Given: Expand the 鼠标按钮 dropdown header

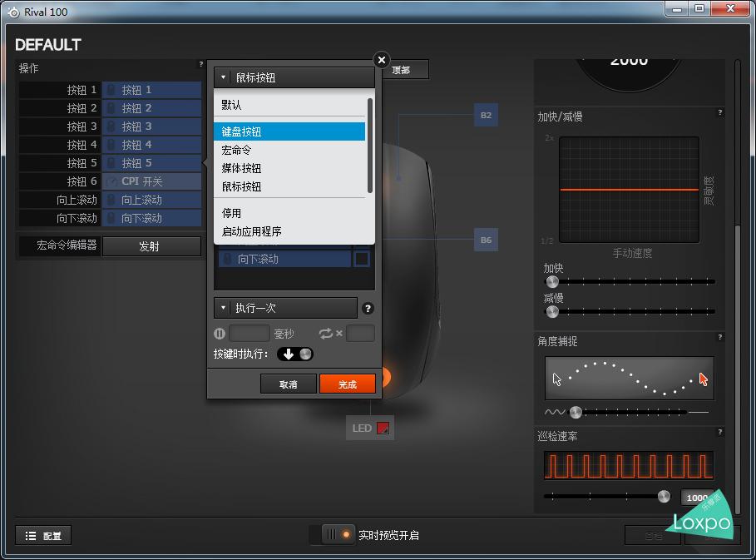Looking at the screenshot, I should tap(294, 77).
